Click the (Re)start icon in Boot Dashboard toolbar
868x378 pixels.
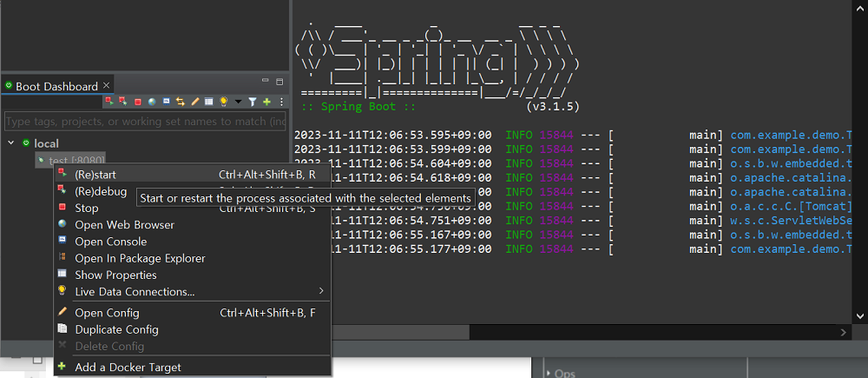(x=108, y=102)
